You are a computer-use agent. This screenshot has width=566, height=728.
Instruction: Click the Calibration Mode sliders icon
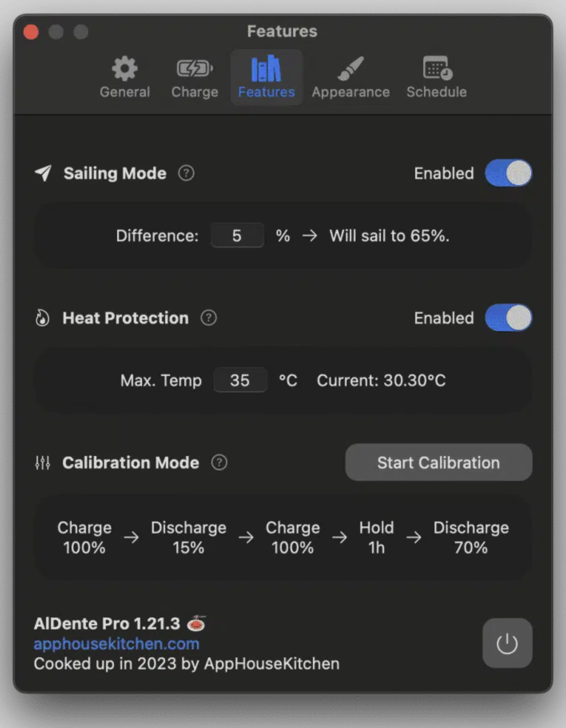click(x=43, y=463)
